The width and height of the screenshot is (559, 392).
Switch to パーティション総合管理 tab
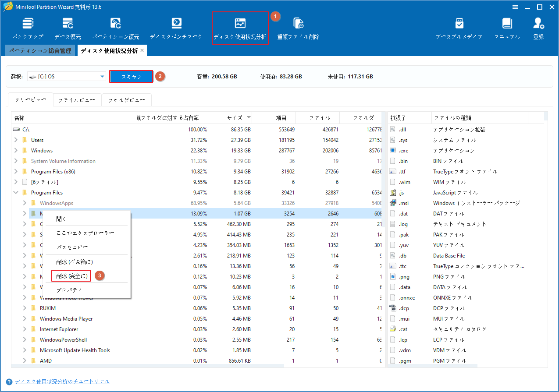40,51
